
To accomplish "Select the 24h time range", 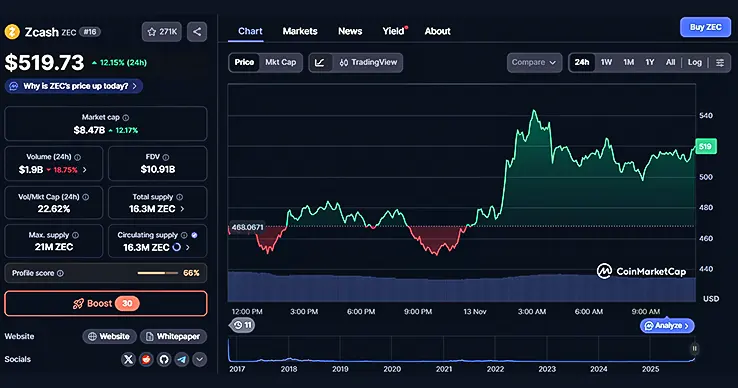I will pos(582,63).
